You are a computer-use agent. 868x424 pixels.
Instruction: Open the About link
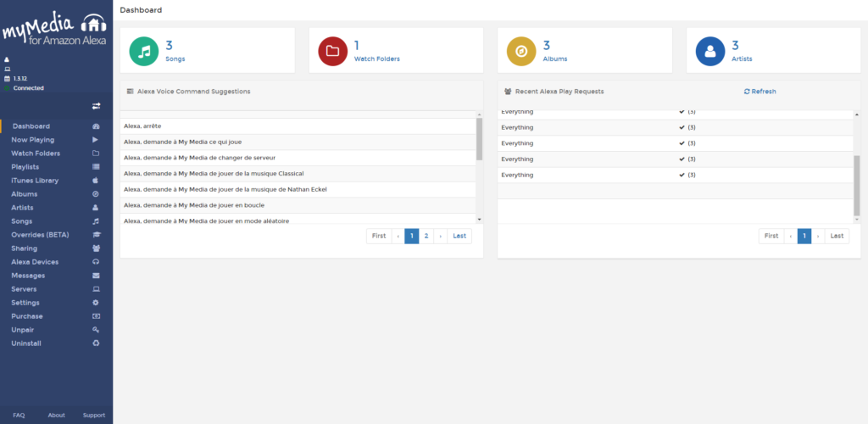click(57, 416)
